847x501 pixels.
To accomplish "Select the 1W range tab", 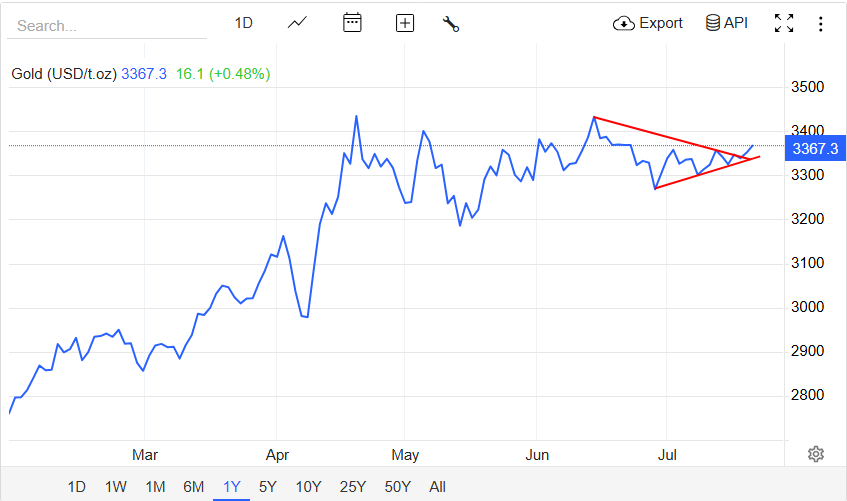I will click(x=116, y=487).
